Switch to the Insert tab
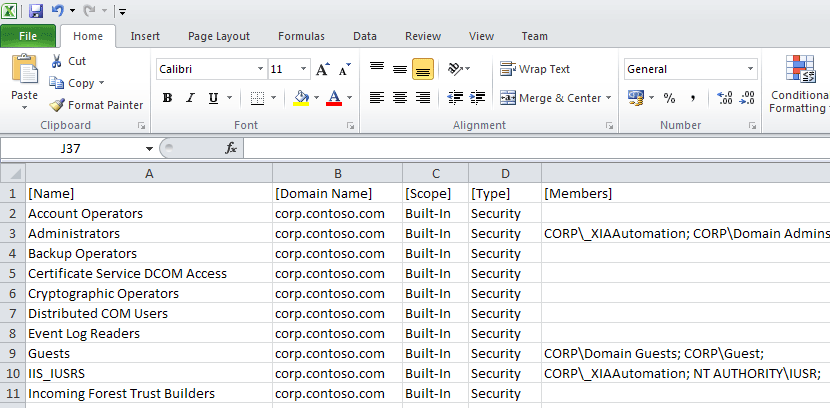This screenshot has width=830, height=408. click(x=145, y=36)
